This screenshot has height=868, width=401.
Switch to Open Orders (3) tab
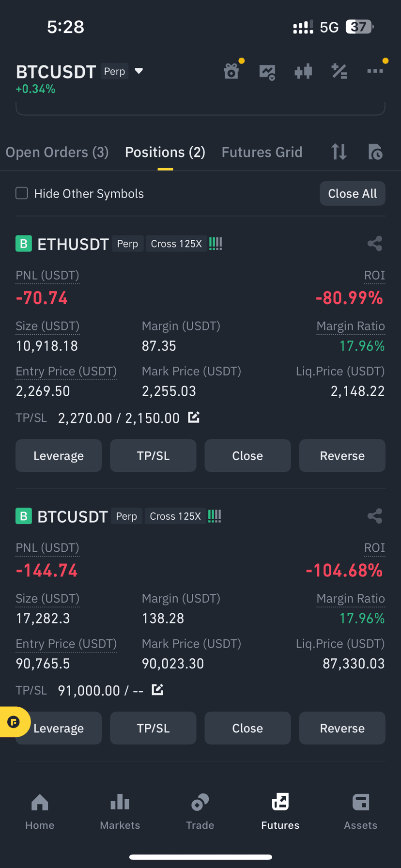[x=57, y=152]
